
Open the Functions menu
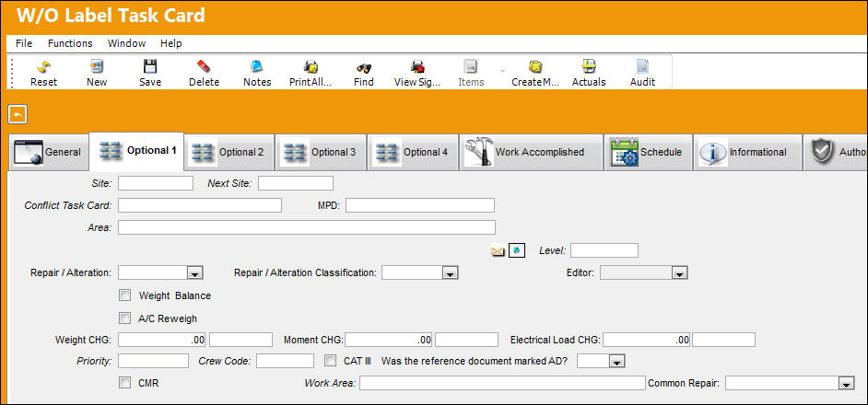pyautogui.click(x=70, y=43)
